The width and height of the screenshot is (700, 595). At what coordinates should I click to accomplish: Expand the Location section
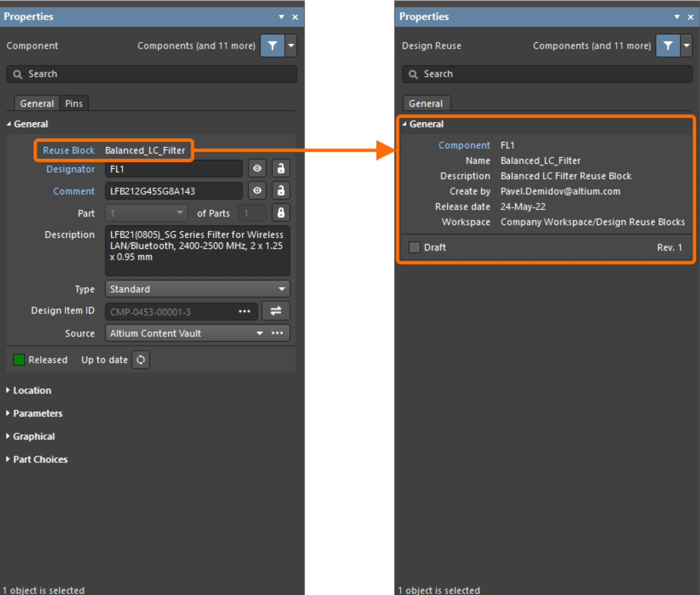pyautogui.click(x=32, y=390)
